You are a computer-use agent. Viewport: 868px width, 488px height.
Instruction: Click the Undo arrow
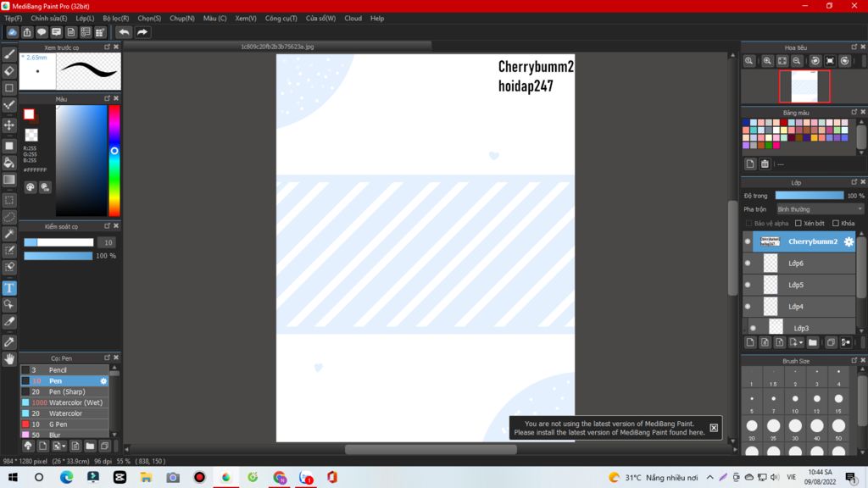pyautogui.click(x=124, y=32)
